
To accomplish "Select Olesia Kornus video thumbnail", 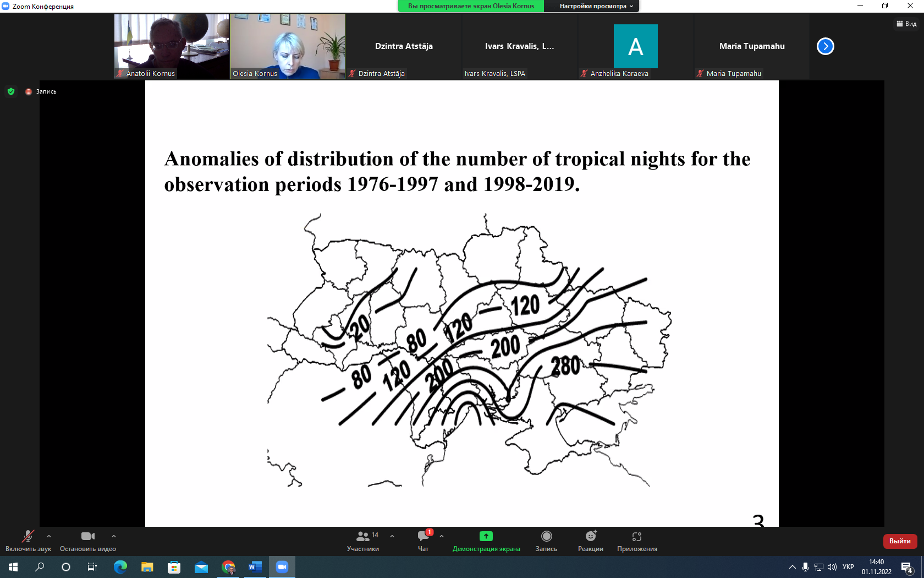I will coord(288,46).
